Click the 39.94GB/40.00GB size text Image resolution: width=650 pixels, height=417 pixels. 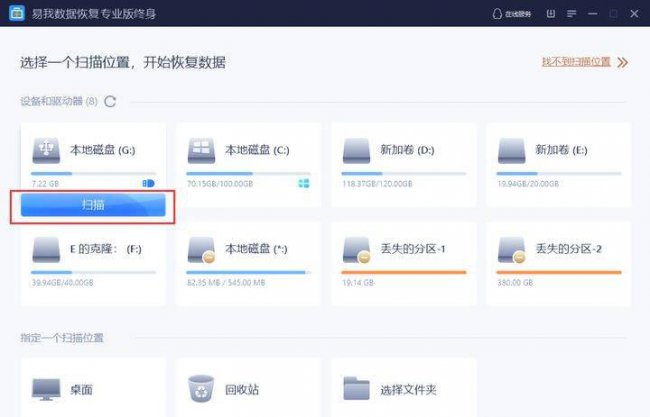[63, 283]
